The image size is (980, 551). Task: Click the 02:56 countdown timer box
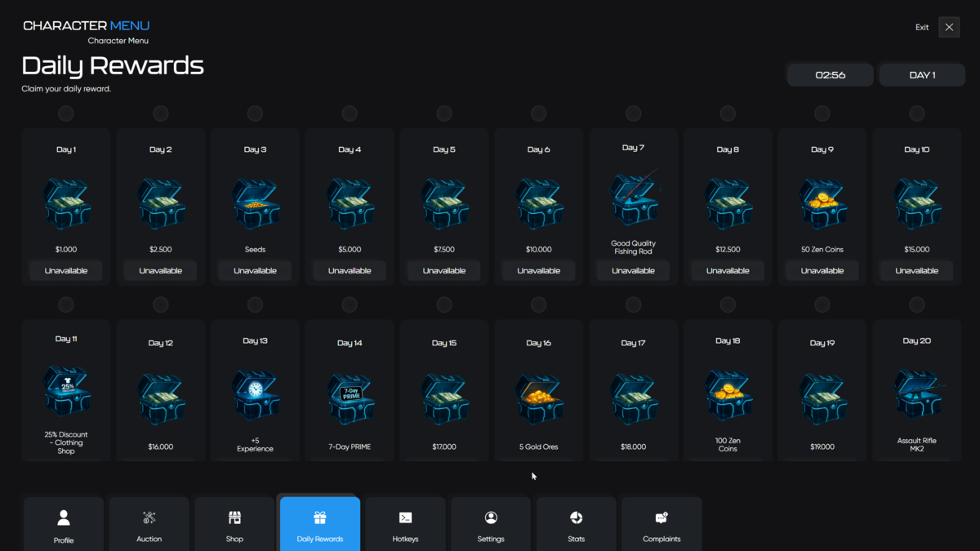coord(831,75)
